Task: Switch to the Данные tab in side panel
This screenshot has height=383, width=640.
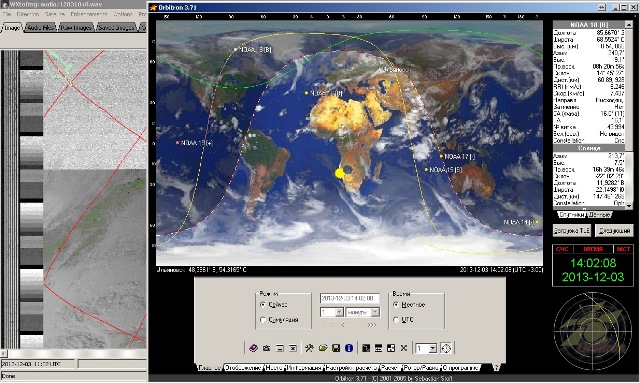Action: [600, 214]
